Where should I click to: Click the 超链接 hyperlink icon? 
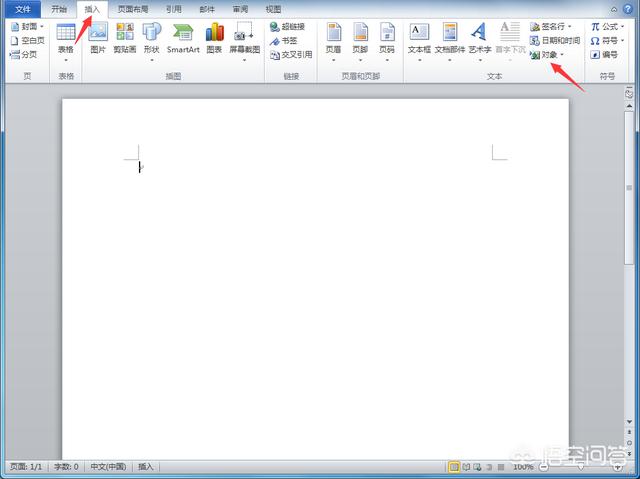coord(287,27)
